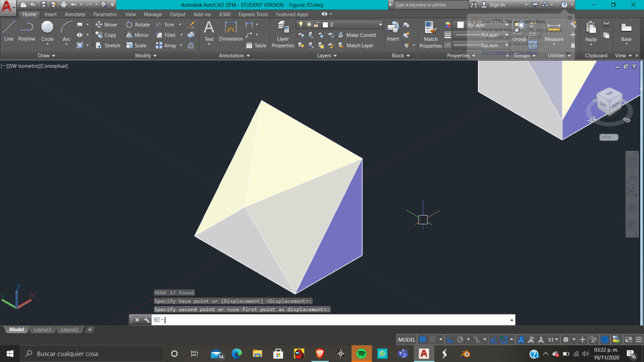Select the Line drawing tool
644x362 pixels.
(9, 30)
